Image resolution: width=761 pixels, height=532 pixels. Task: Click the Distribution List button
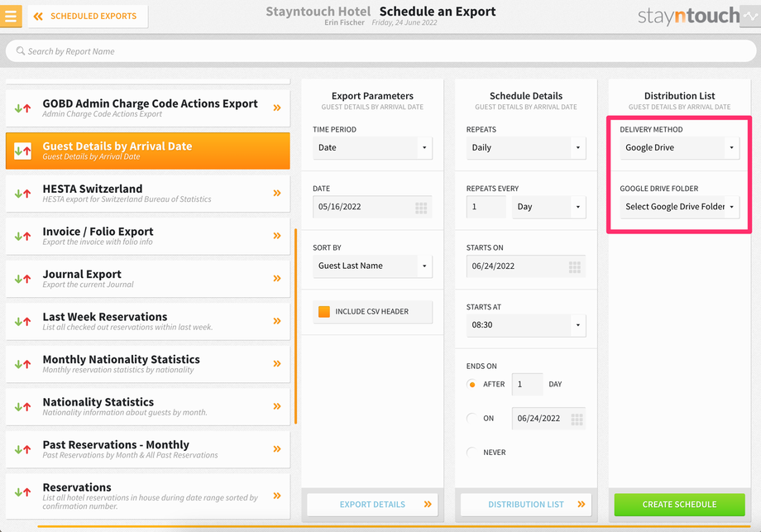(526, 505)
